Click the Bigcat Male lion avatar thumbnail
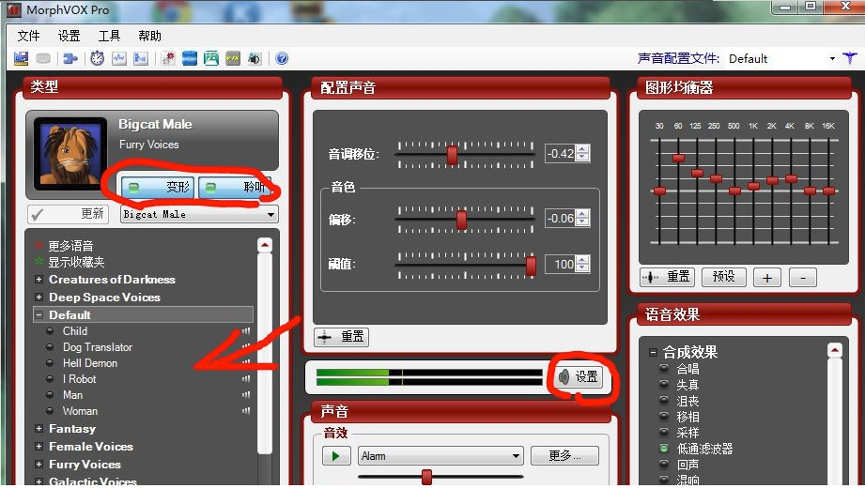 (70, 153)
